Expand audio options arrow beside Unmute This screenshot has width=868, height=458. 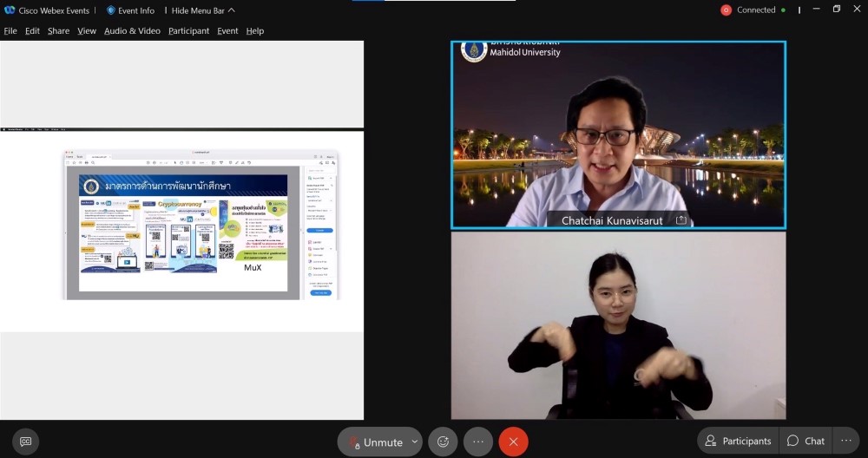click(414, 442)
